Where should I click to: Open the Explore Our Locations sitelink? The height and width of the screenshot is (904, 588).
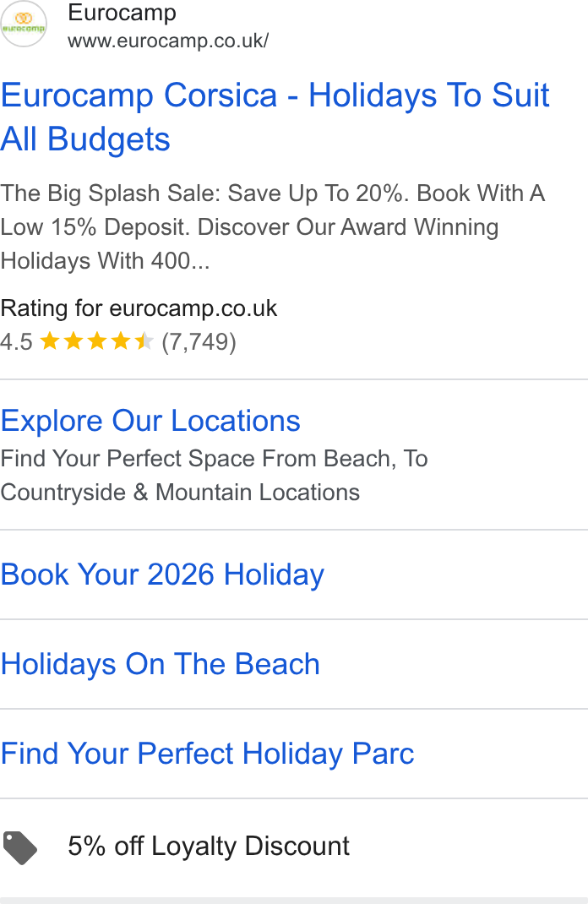click(x=150, y=420)
